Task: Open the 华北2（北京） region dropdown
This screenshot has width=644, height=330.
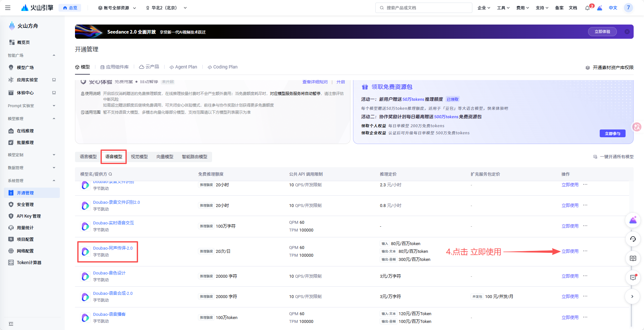Action: coord(166,8)
